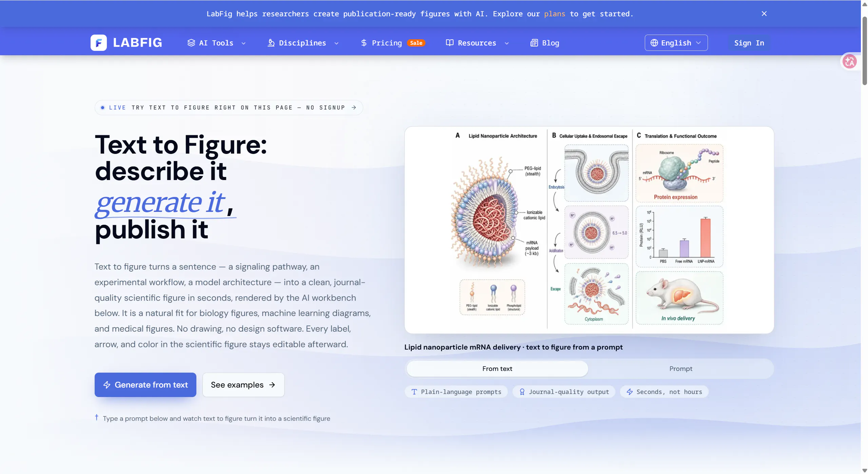
Task: Open the Pricing page
Action: click(x=392, y=43)
